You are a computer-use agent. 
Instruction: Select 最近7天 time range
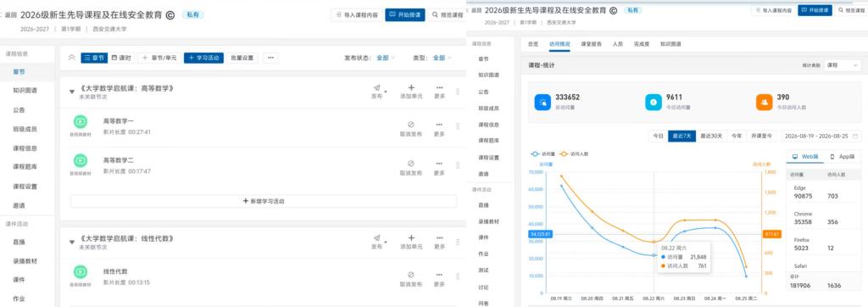682,136
